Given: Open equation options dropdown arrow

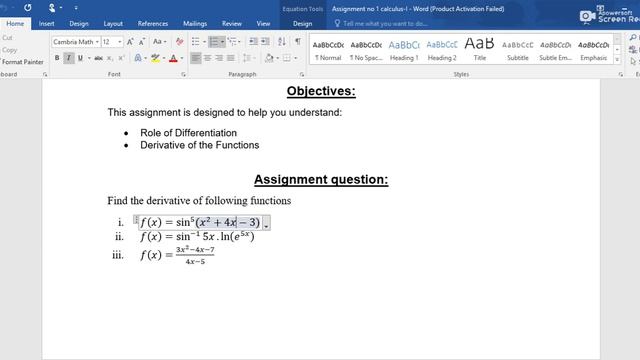Looking at the screenshot, I should point(266,223).
